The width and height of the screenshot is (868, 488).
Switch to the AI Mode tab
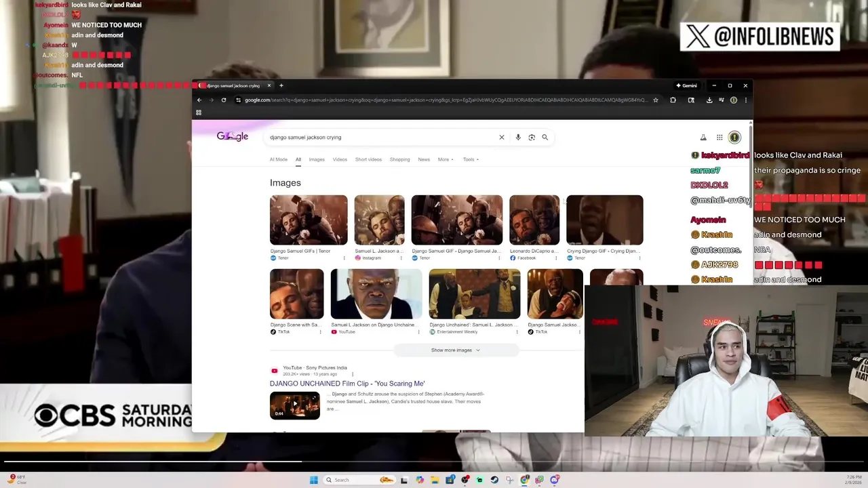pos(279,159)
